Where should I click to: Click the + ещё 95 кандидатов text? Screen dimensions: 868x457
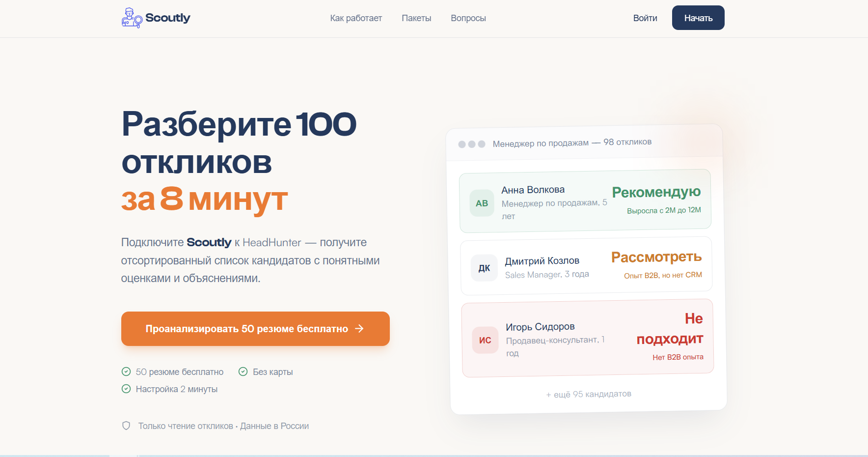[x=589, y=394]
